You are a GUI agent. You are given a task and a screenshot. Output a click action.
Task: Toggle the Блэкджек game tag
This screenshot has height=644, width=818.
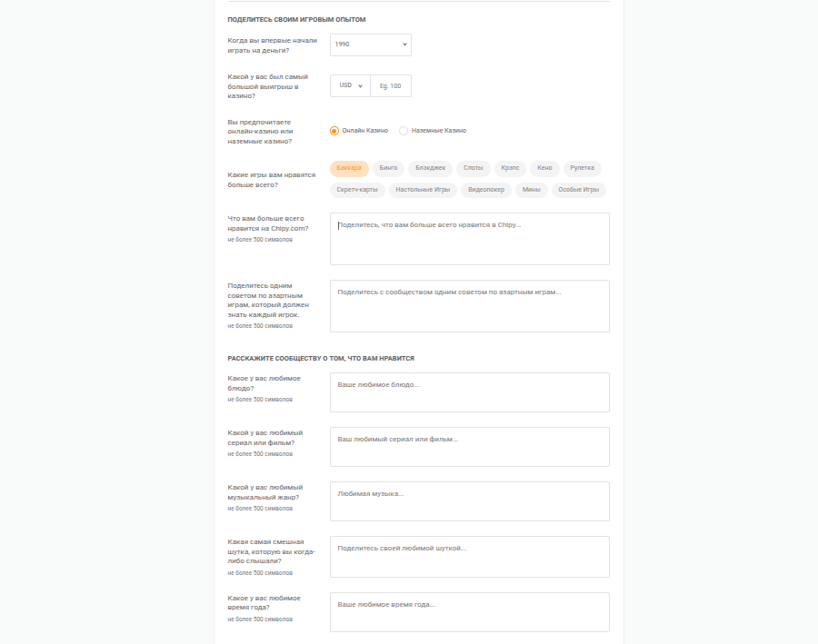tap(431, 168)
